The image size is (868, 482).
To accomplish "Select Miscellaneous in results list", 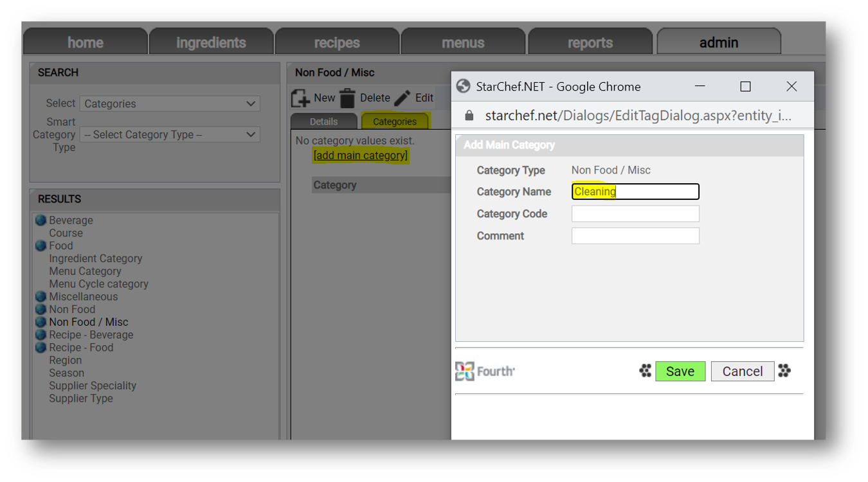I will [84, 296].
